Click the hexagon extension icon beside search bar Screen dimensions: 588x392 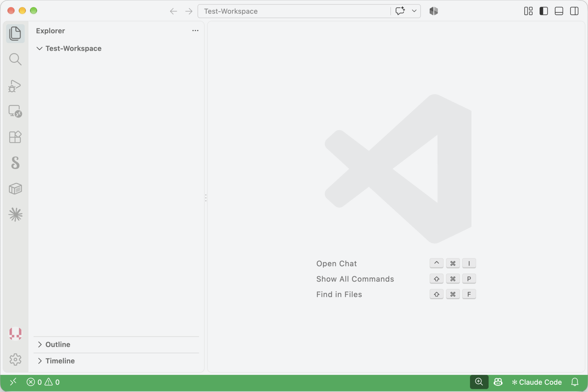pyautogui.click(x=434, y=11)
